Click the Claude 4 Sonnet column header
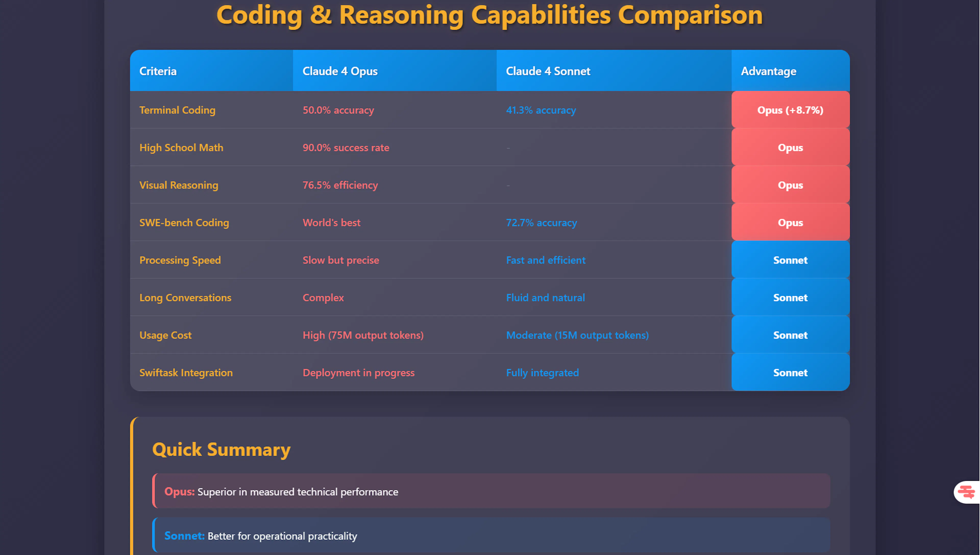Image resolution: width=980 pixels, height=555 pixels. (548, 71)
